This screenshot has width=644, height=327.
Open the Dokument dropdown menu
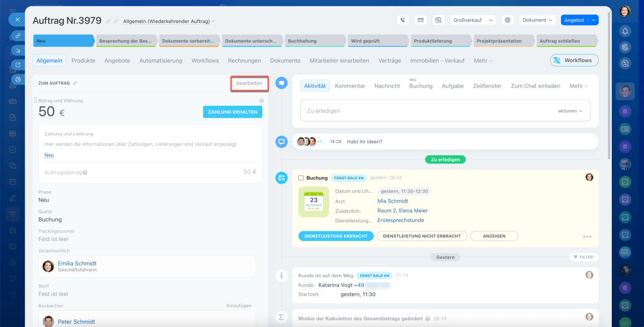click(537, 20)
